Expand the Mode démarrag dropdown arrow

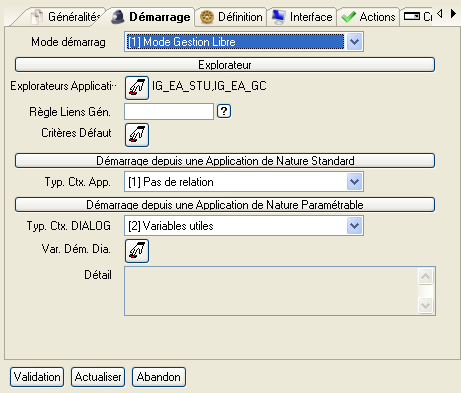[354, 42]
